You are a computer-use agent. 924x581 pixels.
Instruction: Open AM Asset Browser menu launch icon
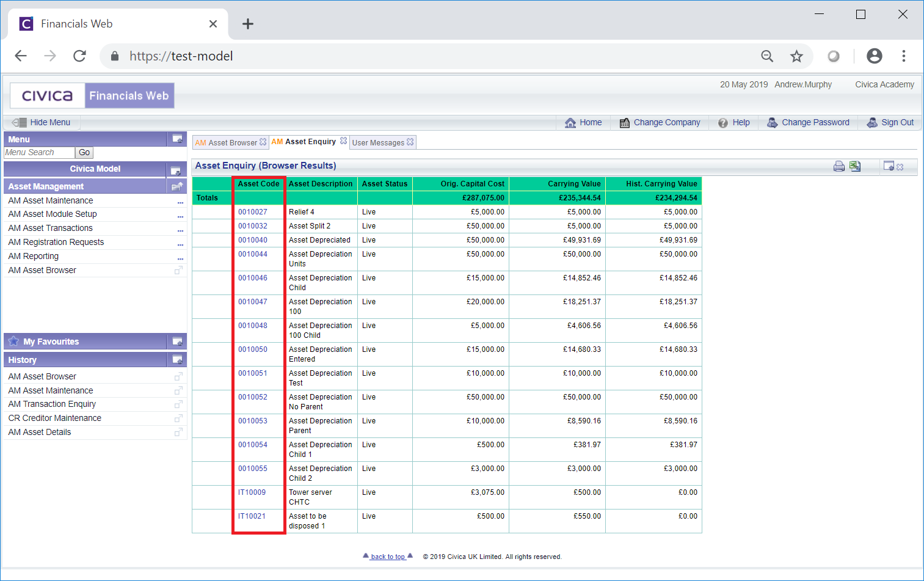179,270
